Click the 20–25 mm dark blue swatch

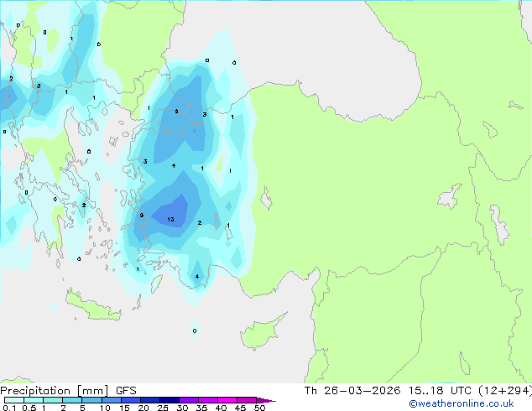[149, 400]
